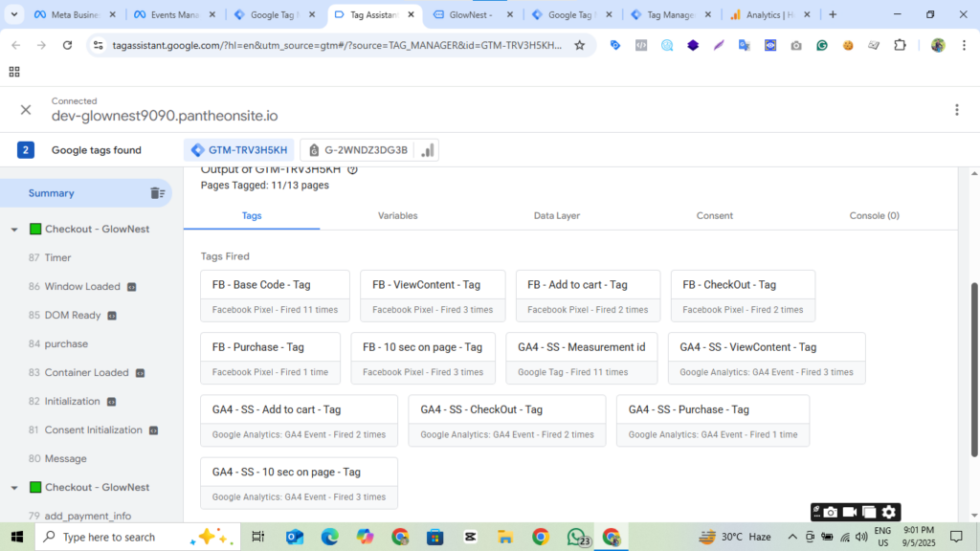The width and height of the screenshot is (980, 551).
Task: Close the Tag Assistant debug session
Action: click(x=26, y=110)
